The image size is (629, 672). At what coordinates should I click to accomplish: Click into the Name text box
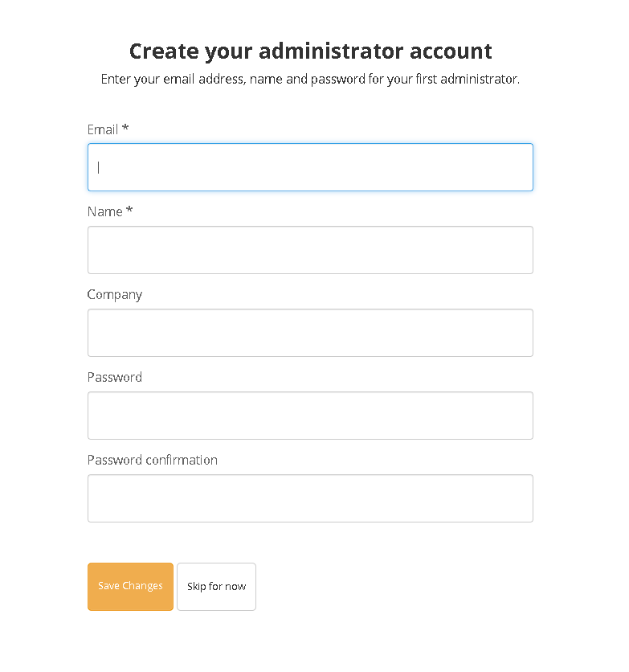pos(310,250)
